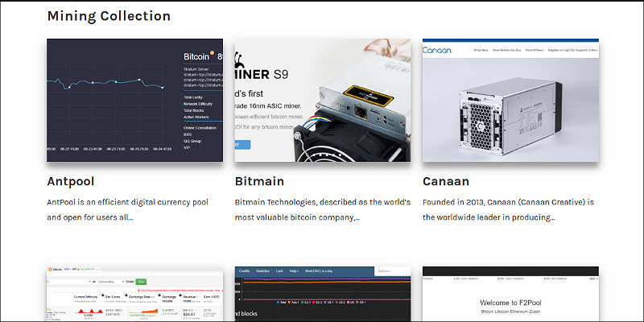Open the Canaan miner thumbnail
Viewport: 644px width, 322px height.
[510, 100]
